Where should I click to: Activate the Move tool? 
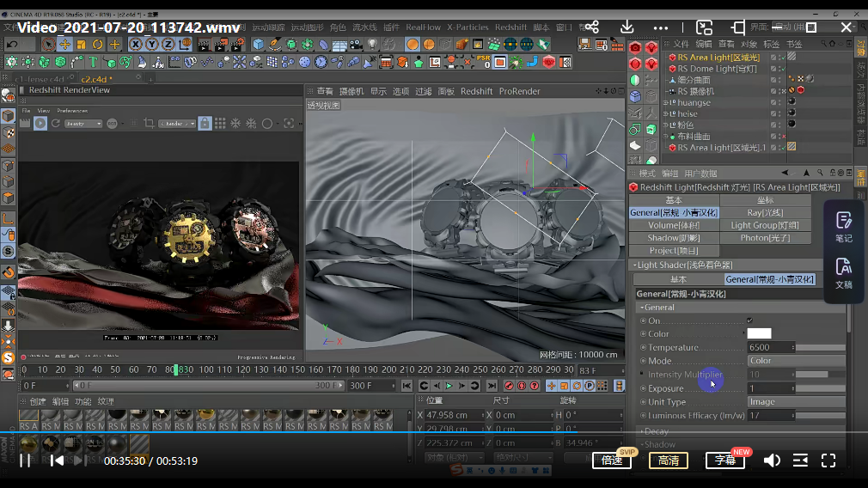pos(64,45)
